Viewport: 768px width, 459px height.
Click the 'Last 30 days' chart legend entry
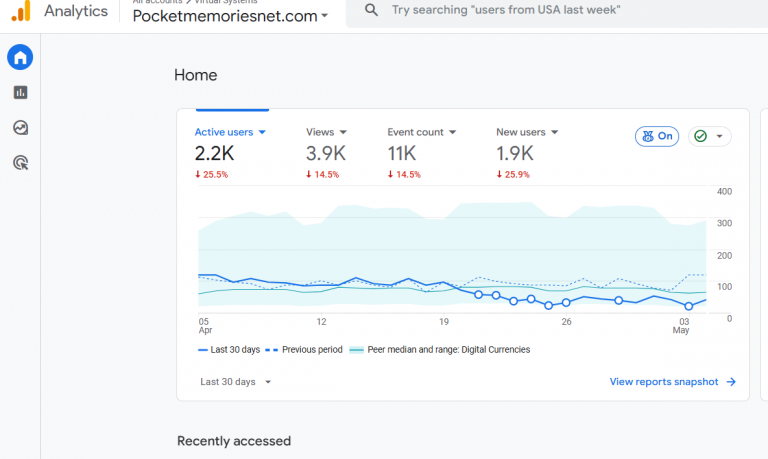point(229,350)
